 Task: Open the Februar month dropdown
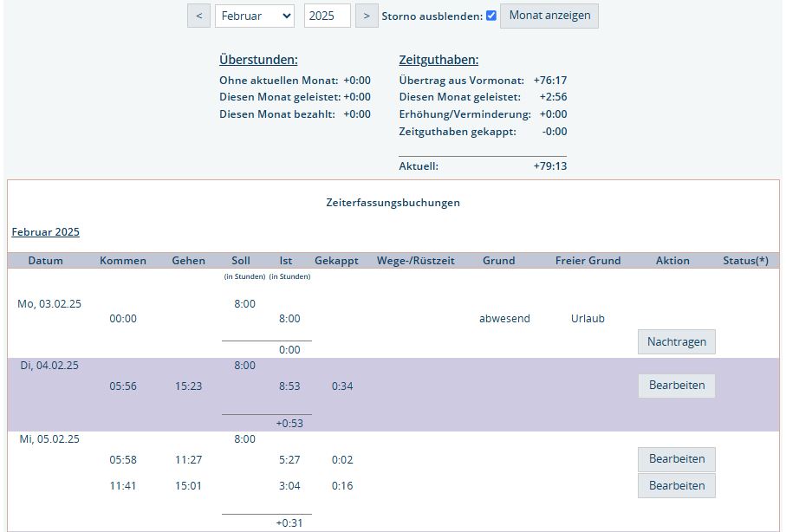pos(255,16)
